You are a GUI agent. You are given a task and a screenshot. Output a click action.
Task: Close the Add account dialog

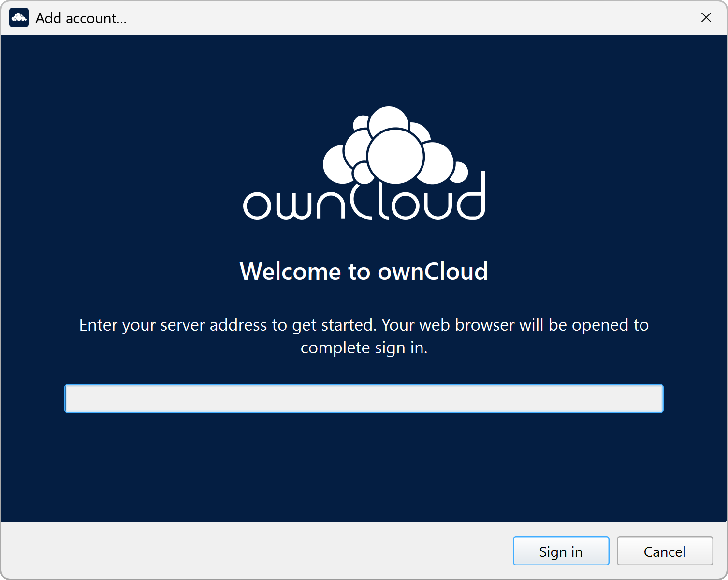pyautogui.click(x=706, y=18)
